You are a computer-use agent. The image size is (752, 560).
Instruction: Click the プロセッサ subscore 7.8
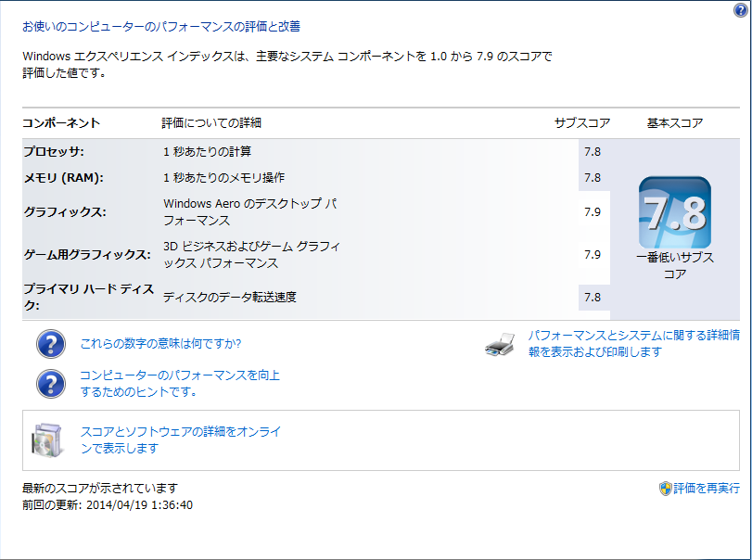click(x=593, y=152)
